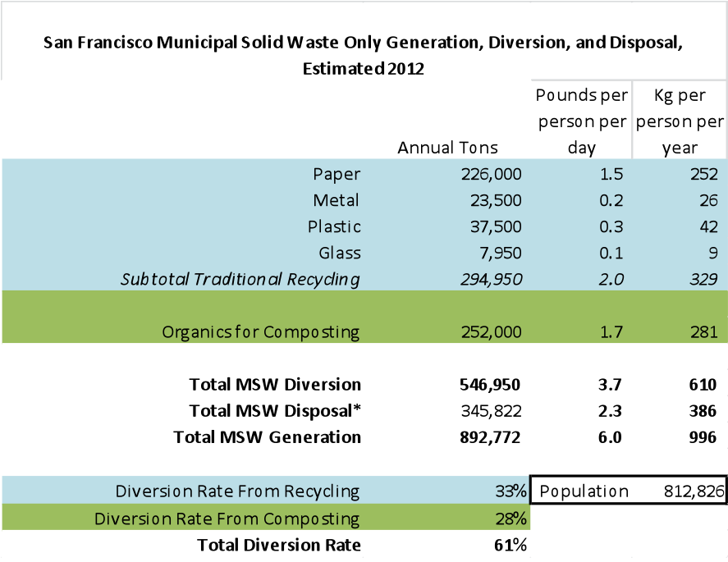Screen dimensions: 728x562
Task: Click the Organics for Composting label
Action: (261, 332)
